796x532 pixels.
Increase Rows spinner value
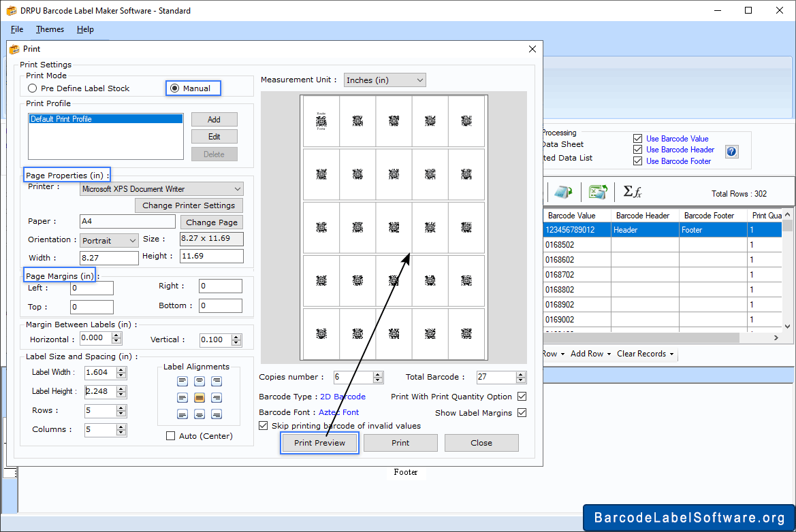(121, 408)
